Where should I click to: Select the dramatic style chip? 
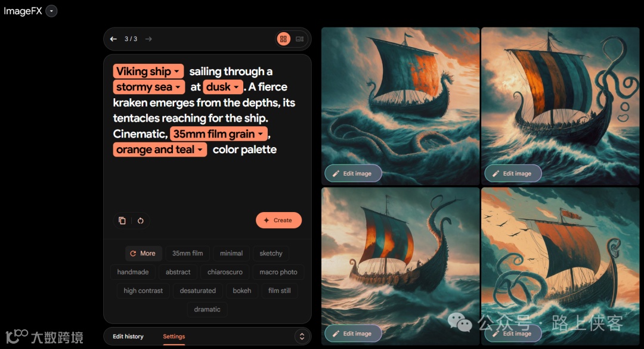(207, 309)
